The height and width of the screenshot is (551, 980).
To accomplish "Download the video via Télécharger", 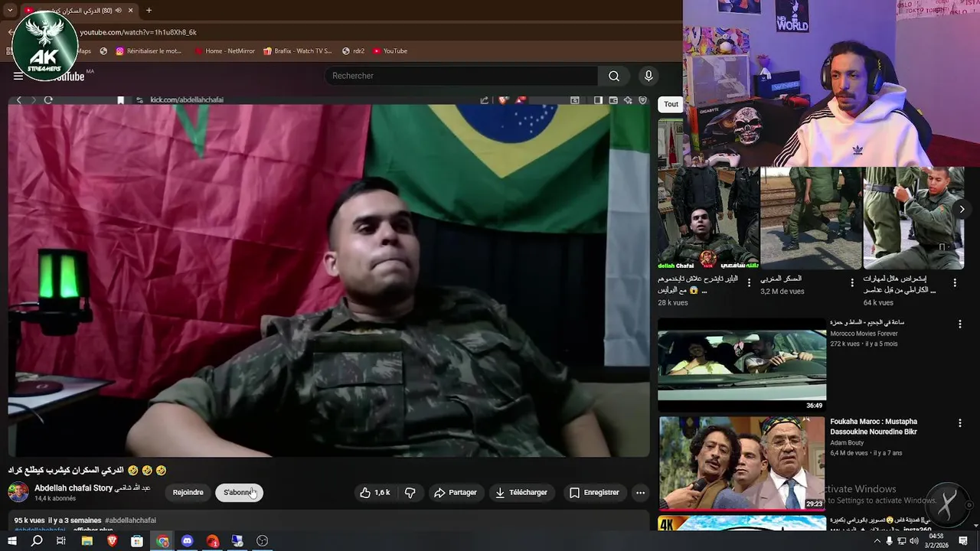I will [x=521, y=493].
